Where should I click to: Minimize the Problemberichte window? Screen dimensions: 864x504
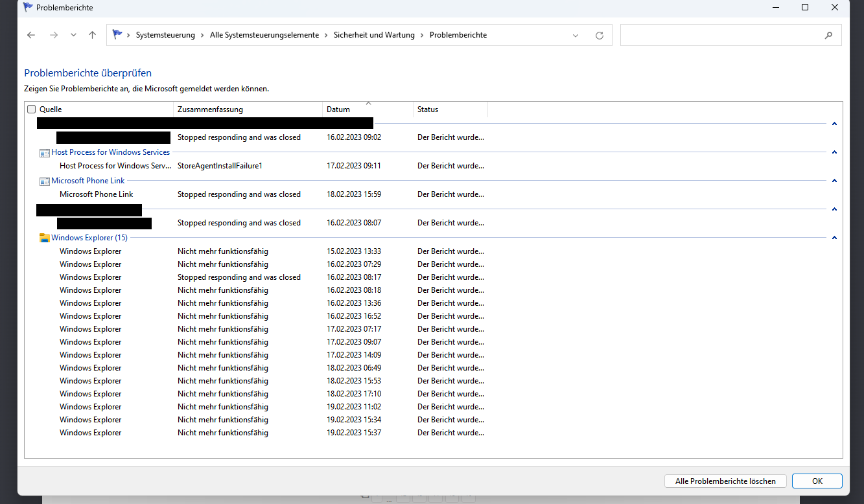point(775,8)
